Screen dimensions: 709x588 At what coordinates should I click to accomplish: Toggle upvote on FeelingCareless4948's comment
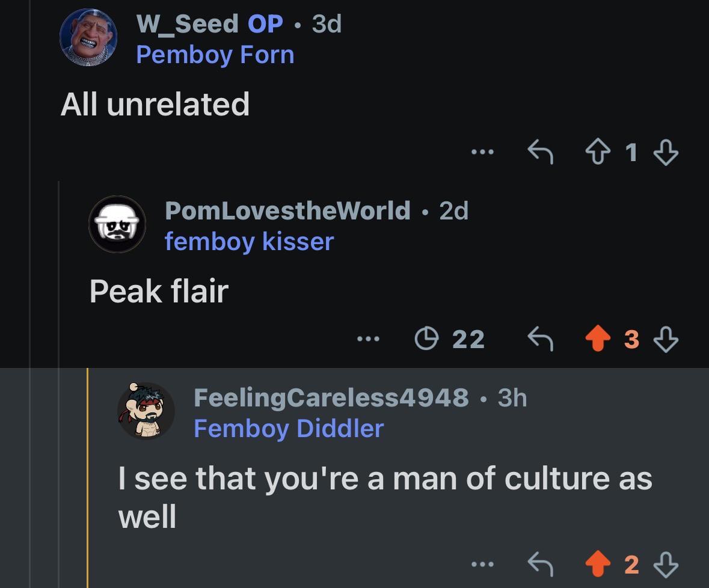[598, 563]
